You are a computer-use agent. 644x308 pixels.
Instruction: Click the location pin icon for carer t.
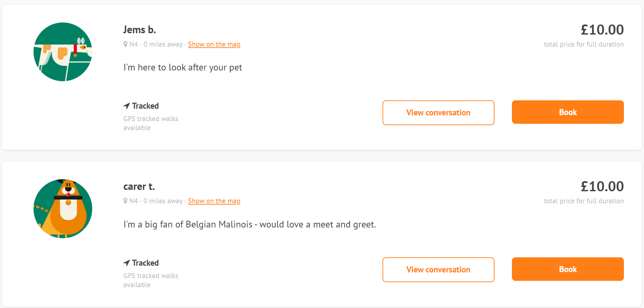click(x=125, y=201)
